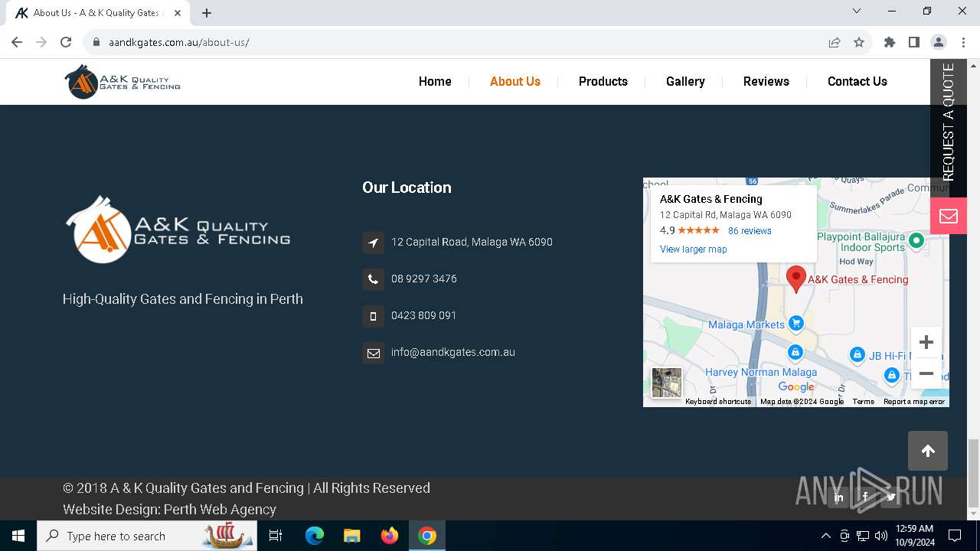Open map Keyboard shortcuts

(718, 402)
